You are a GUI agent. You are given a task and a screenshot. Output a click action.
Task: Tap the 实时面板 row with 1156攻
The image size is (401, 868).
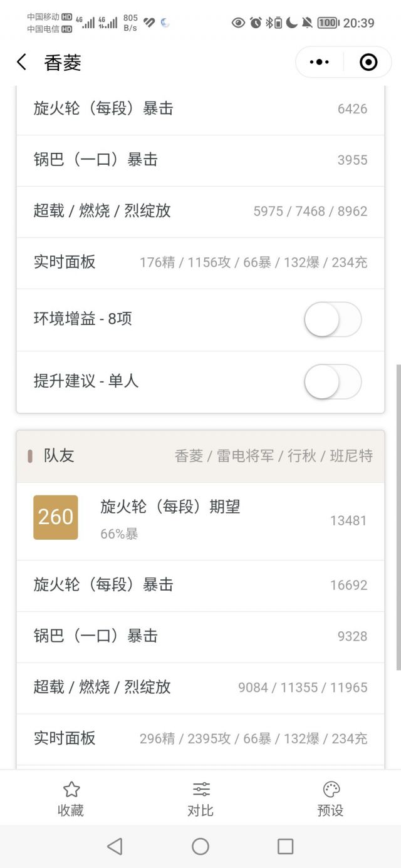click(x=200, y=262)
